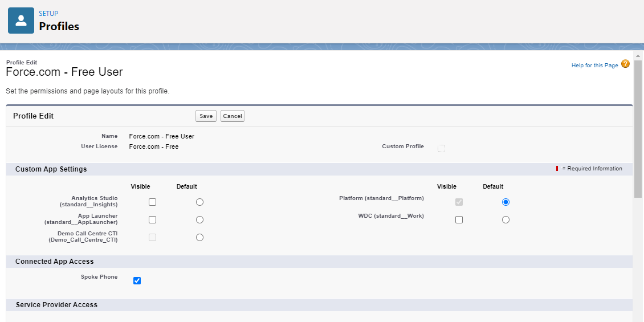Screen dimensions: 644x322
Task: Click the scrollbar up arrow
Action: click(x=638, y=55)
